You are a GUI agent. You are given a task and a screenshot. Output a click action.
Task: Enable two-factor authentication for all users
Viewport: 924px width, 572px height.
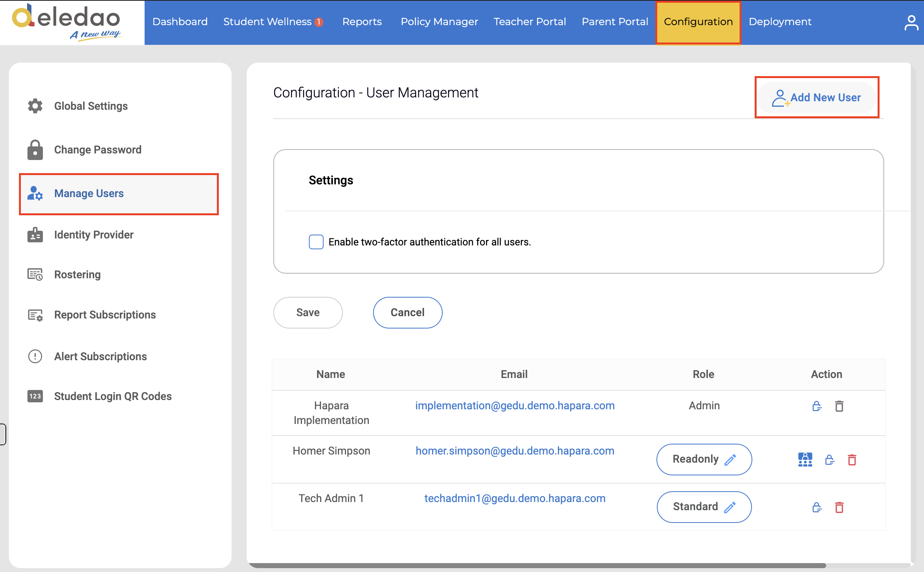[x=316, y=242]
